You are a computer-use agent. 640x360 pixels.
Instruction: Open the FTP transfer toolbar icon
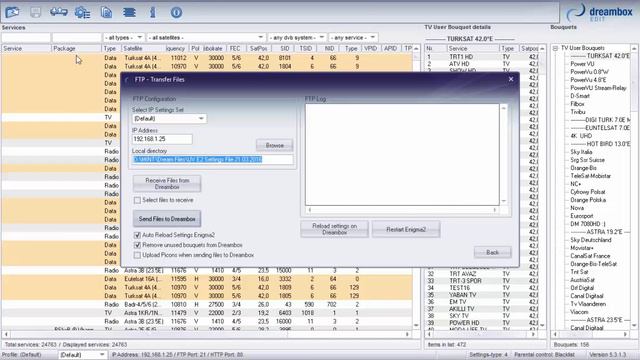pos(59,12)
